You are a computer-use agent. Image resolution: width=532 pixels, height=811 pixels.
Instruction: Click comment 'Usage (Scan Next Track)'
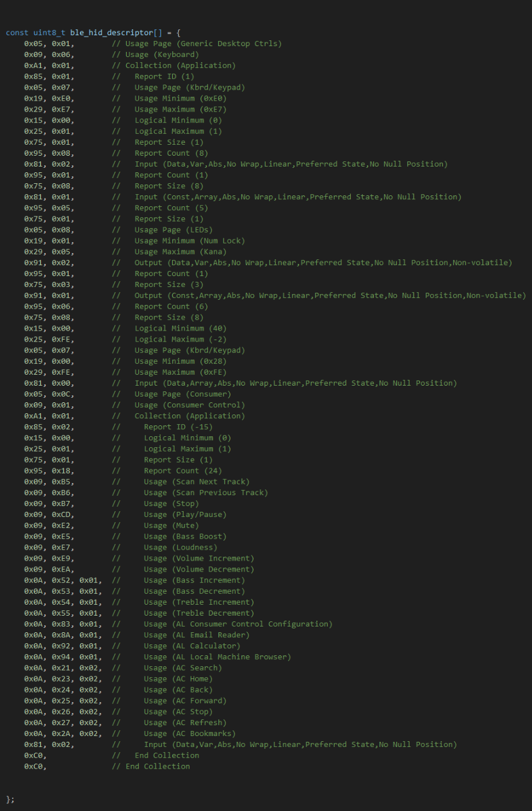pyautogui.click(x=197, y=481)
